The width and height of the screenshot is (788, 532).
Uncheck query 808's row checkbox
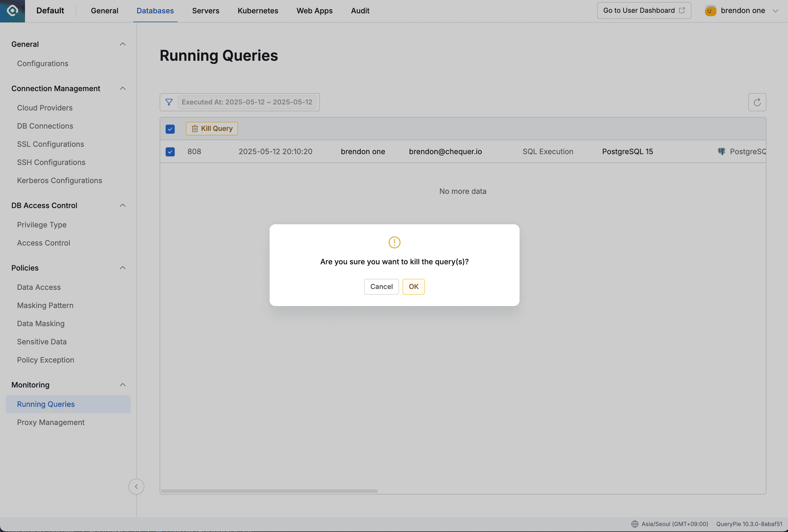coord(170,152)
